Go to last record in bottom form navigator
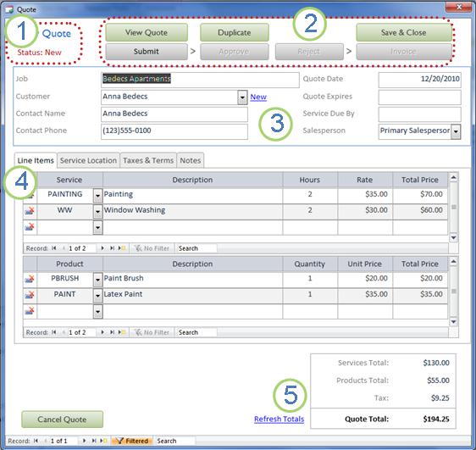 coord(94,441)
